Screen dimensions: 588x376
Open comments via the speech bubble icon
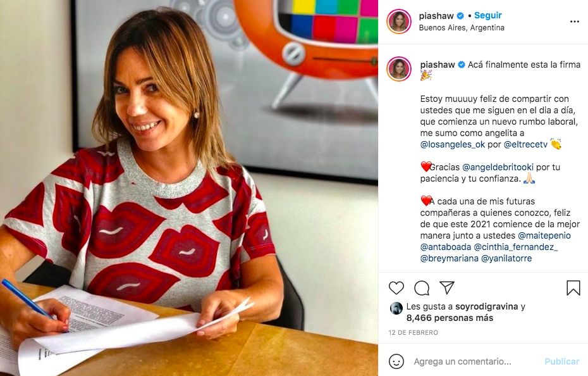[422, 288]
